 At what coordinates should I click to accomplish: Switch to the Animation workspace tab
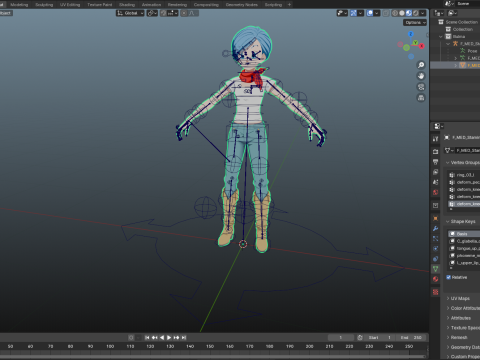(151, 5)
